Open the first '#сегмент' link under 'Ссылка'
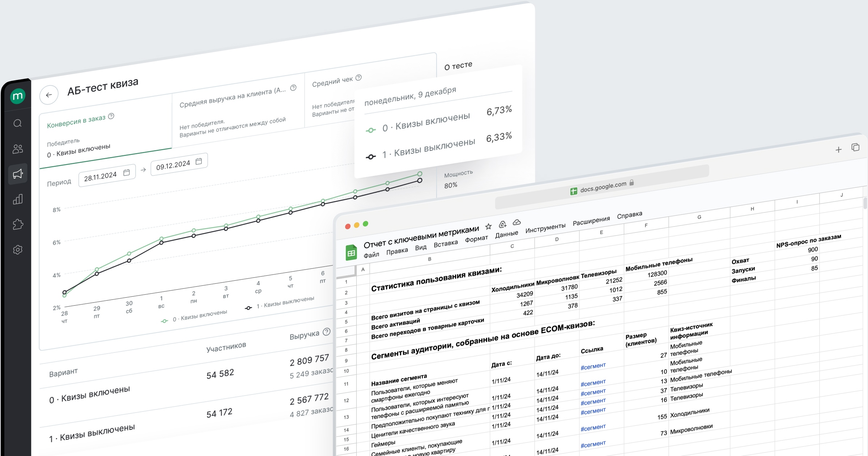The width and height of the screenshot is (868, 456). [593, 367]
